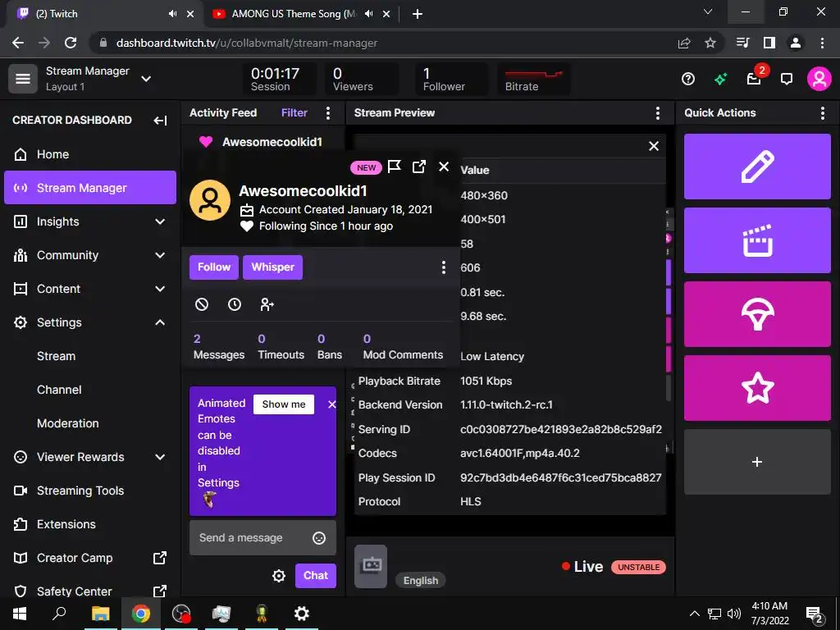Open the hamburger navigation menu

coord(22,79)
